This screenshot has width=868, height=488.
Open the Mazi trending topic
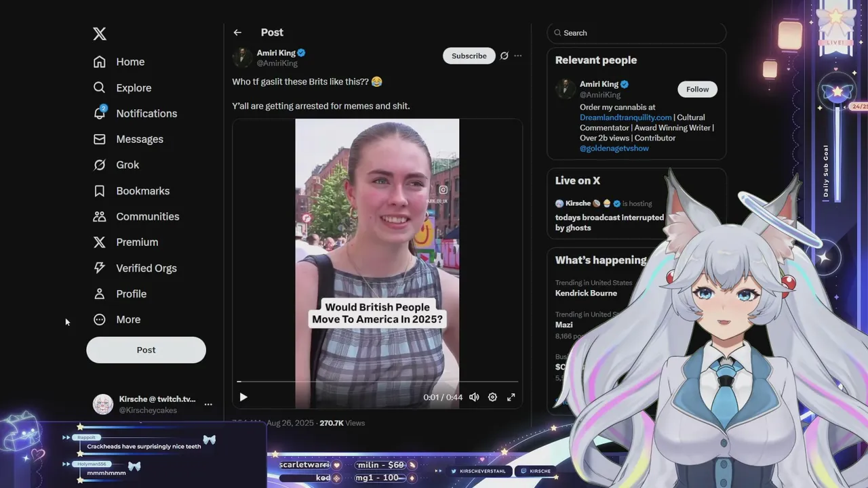click(x=564, y=325)
